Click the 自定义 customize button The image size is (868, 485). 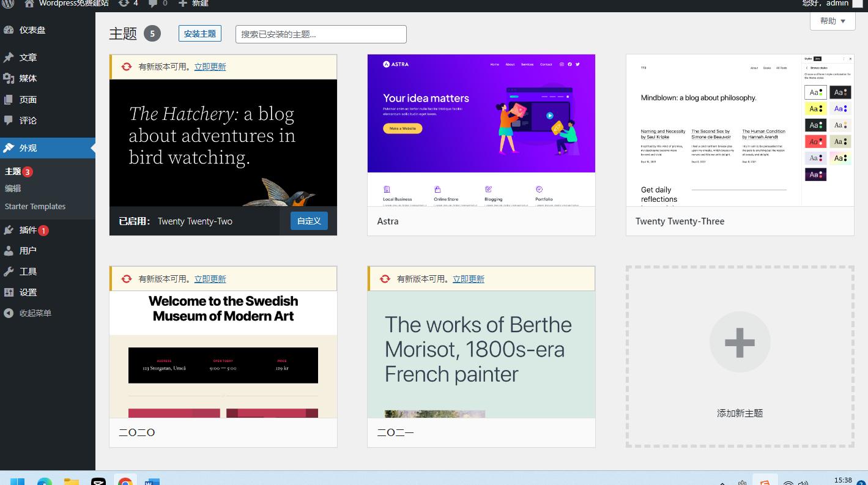[309, 221]
